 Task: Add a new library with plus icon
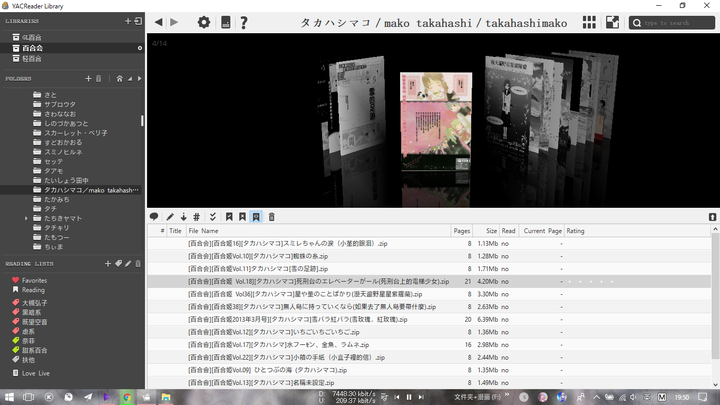pyautogui.click(x=128, y=21)
